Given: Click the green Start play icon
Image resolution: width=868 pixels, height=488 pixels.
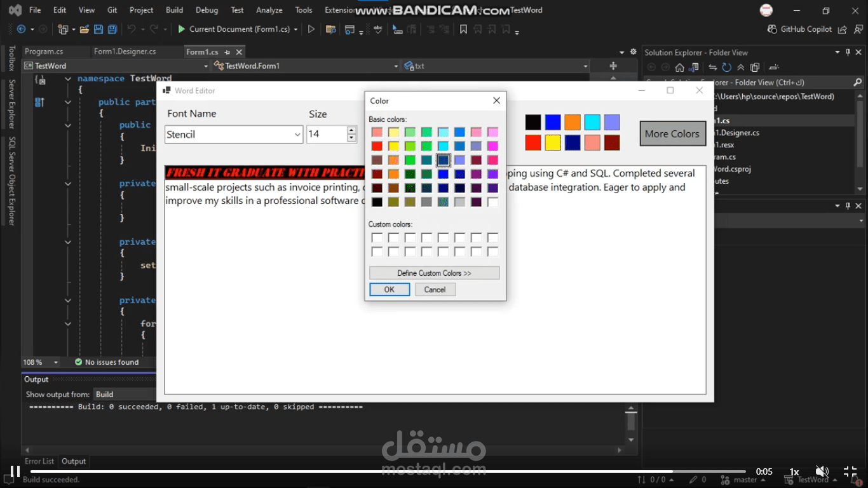Looking at the screenshot, I should tap(182, 29).
